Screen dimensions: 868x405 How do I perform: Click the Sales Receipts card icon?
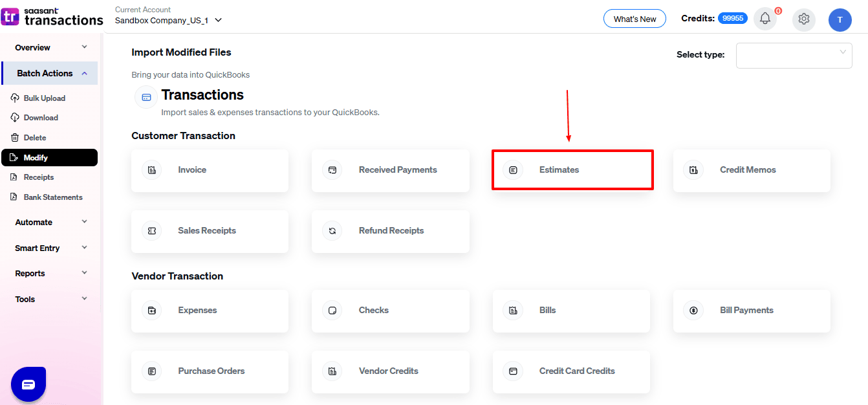coord(151,231)
